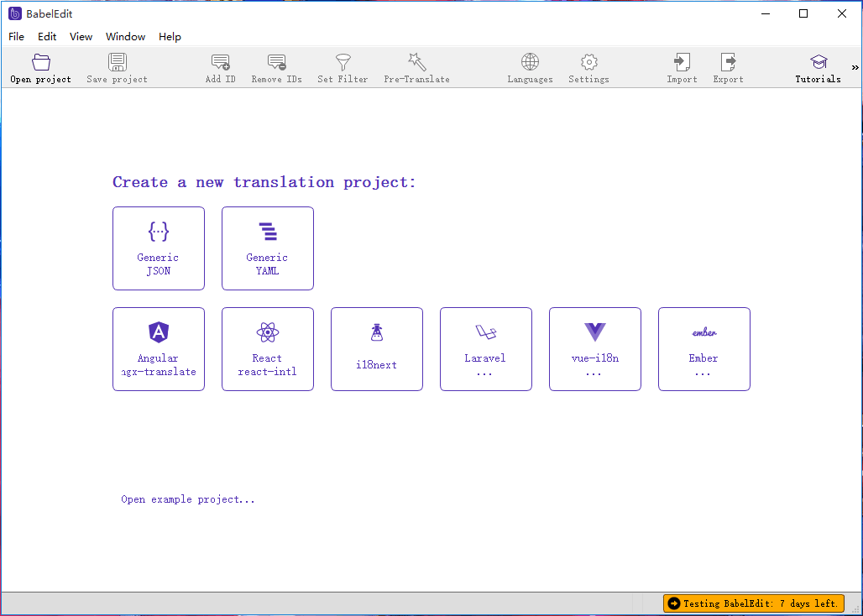Start a React react-intl project
Viewport: 863px width, 616px height.
(x=267, y=349)
